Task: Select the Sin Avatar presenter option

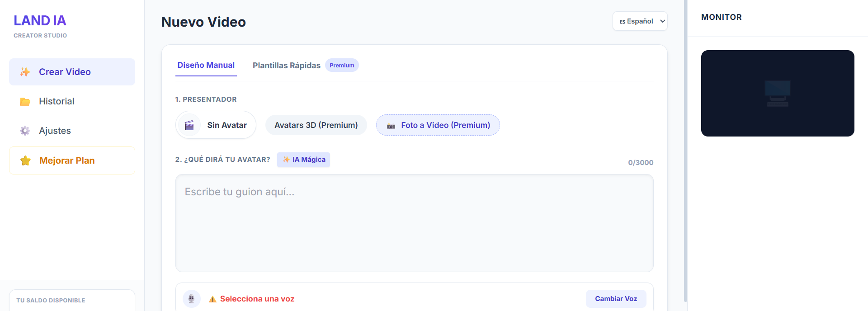Action: (x=216, y=125)
